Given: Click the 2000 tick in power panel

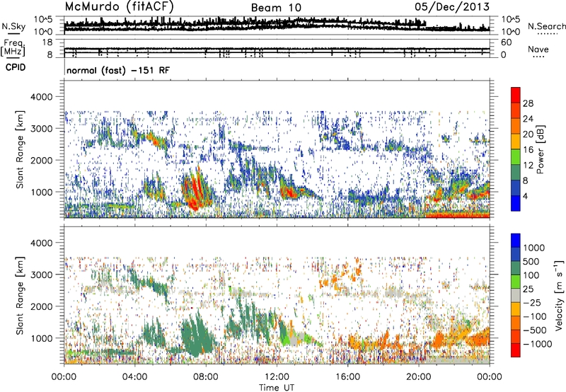Looking at the screenshot, I should click(42, 161).
